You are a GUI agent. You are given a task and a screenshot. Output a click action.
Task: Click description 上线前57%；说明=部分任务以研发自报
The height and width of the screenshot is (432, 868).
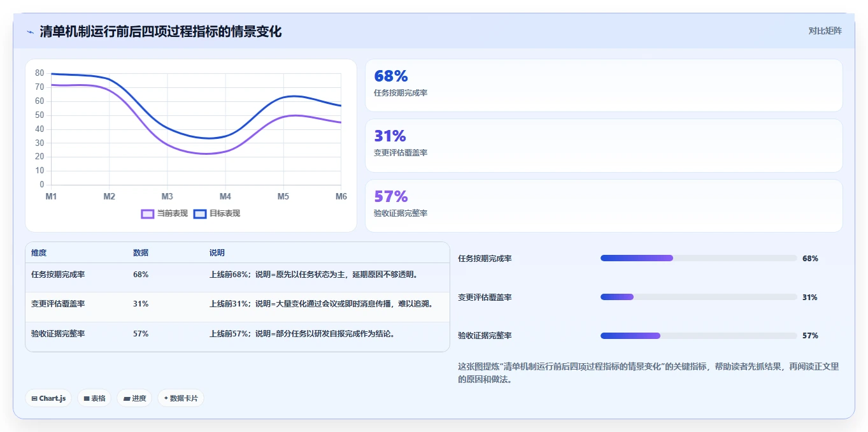click(302, 334)
